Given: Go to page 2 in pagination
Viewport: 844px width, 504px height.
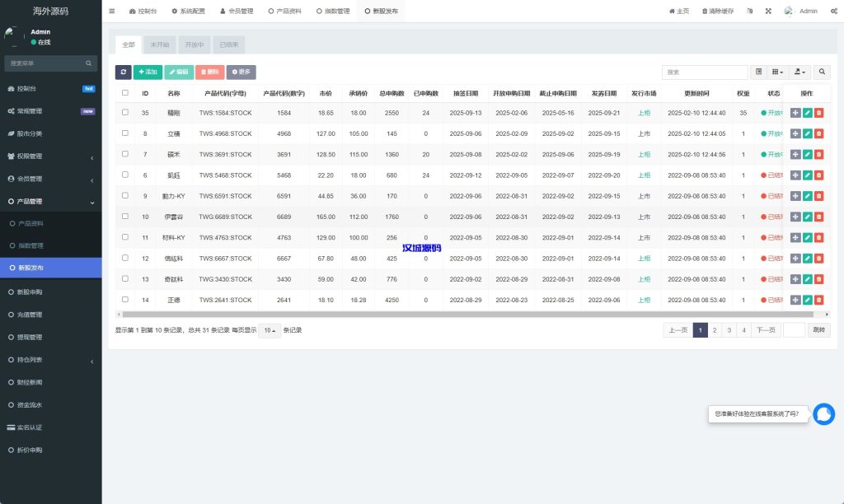Looking at the screenshot, I should click(x=715, y=330).
